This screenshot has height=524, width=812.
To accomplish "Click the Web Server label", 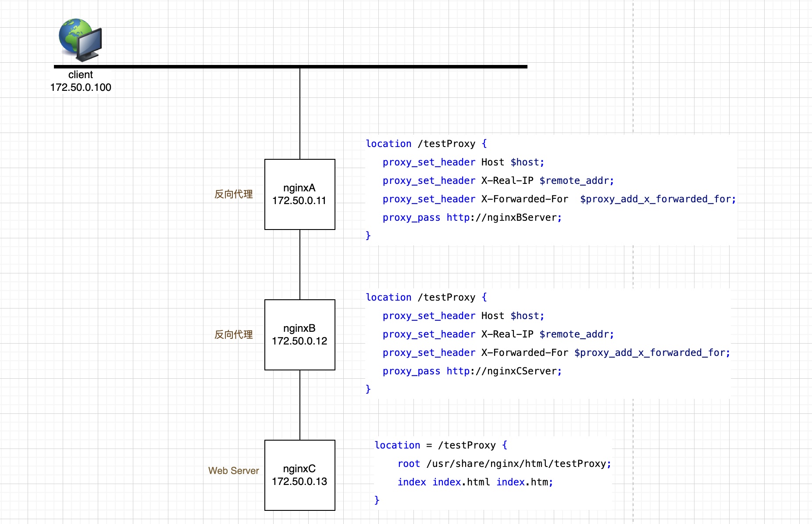I will coord(234,470).
